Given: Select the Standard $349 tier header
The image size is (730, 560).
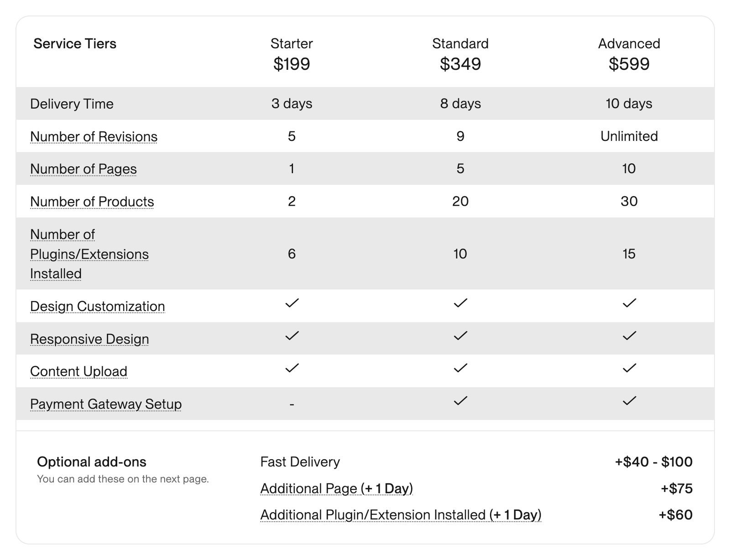Looking at the screenshot, I should tap(460, 54).
